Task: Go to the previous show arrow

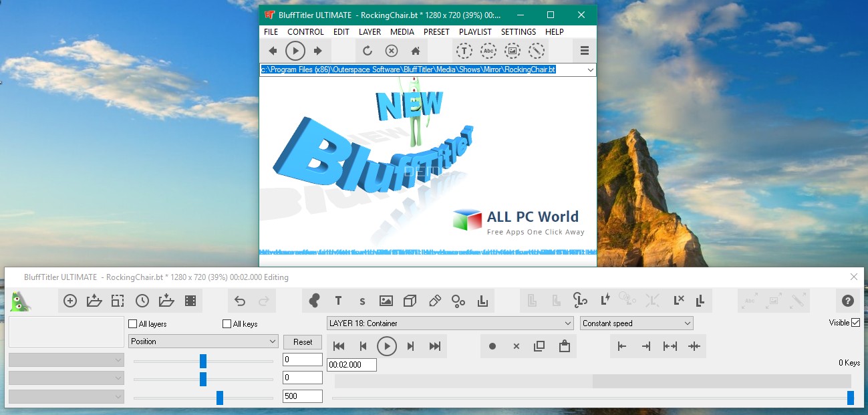Action: (x=273, y=51)
